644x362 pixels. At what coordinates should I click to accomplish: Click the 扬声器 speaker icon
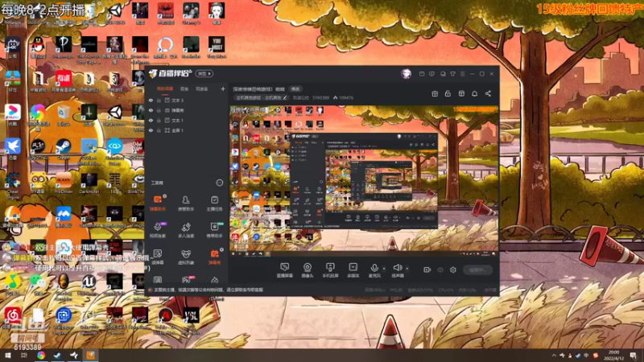pyautogui.click(x=397, y=268)
